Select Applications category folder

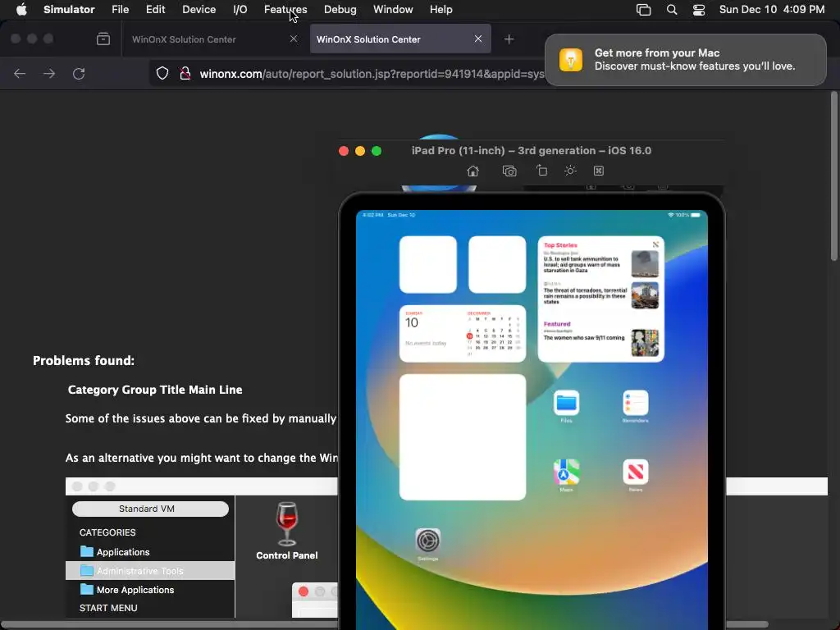point(115,552)
